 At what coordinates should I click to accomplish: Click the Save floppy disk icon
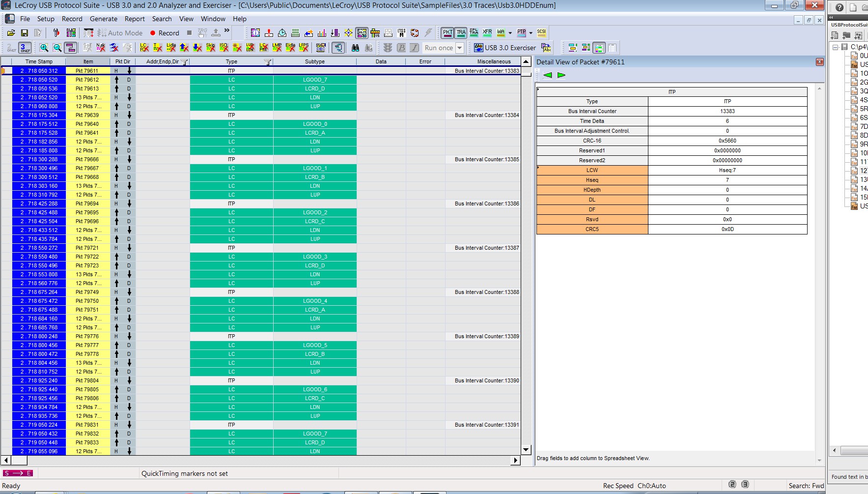pos(24,33)
